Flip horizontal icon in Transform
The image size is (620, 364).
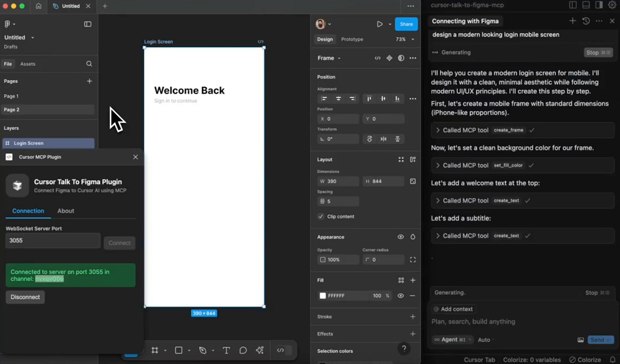tap(384, 139)
